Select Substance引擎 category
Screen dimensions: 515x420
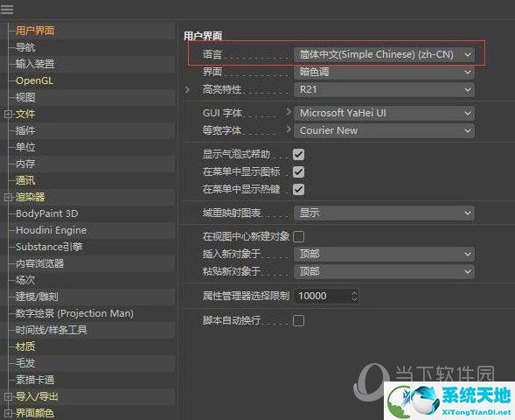pos(49,247)
